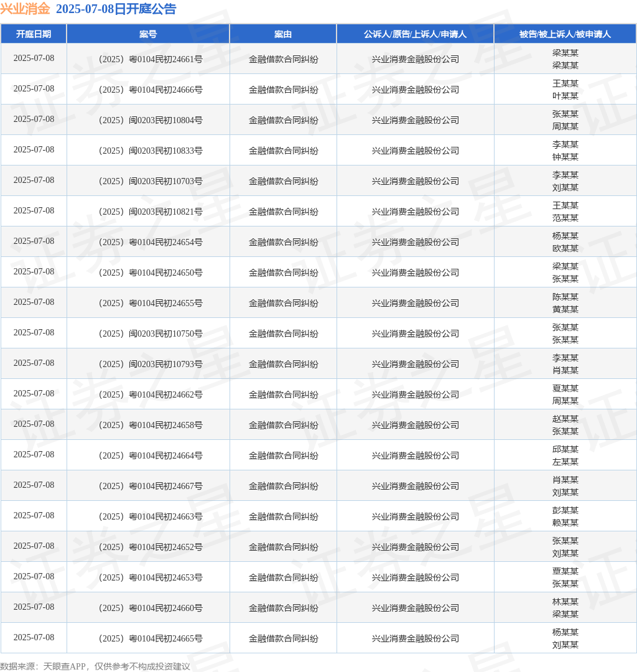Image resolution: width=637 pixels, height=672 pixels.
Task: Select defendant name 邱某某
Action: (x=565, y=449)
